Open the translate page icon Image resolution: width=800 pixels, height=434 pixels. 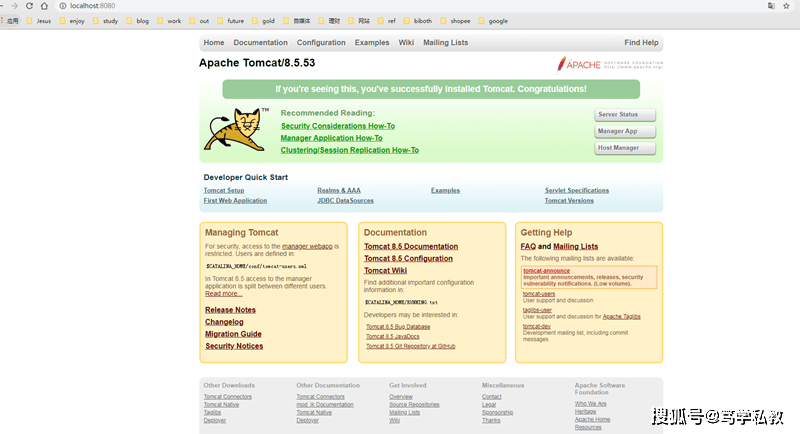pos(771,6)
